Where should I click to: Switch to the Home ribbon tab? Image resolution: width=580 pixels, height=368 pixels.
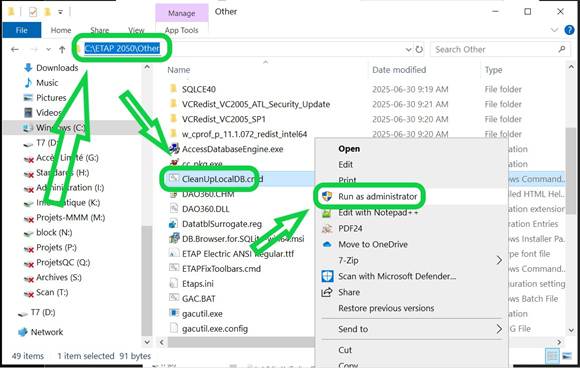(61, 30)
